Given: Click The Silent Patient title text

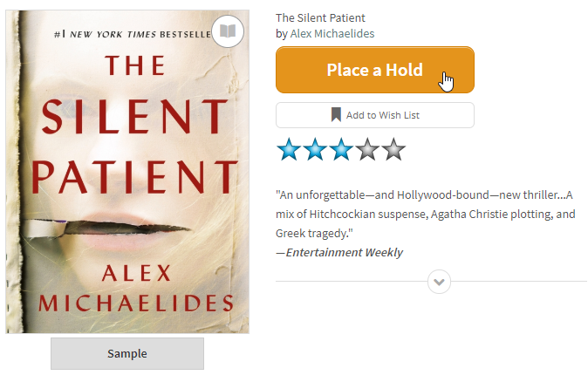Looking at the screenshot, I should [320, 17].
